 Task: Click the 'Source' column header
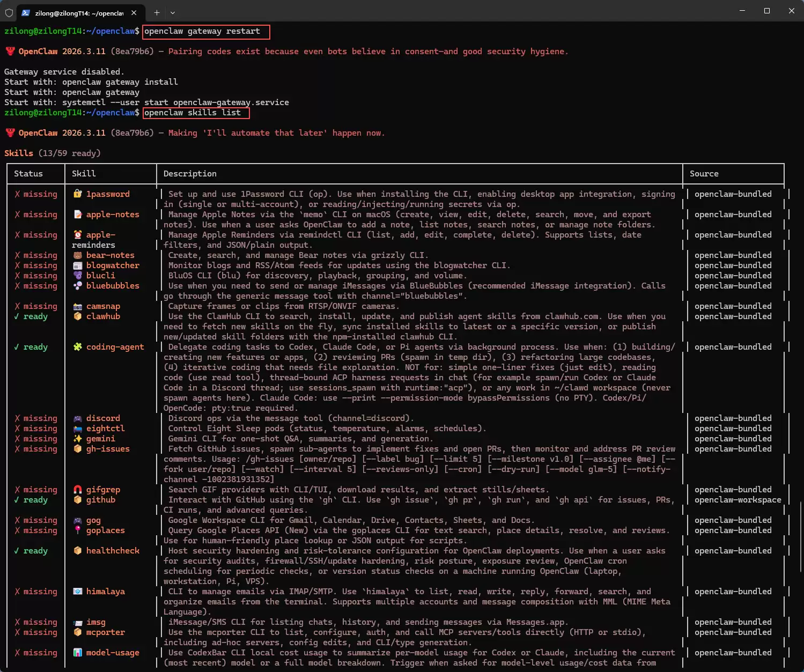coord(704,174)
